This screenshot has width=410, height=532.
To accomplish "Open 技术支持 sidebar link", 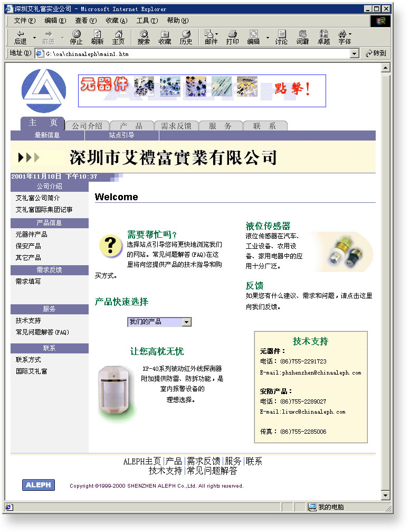I will point(28,321).
